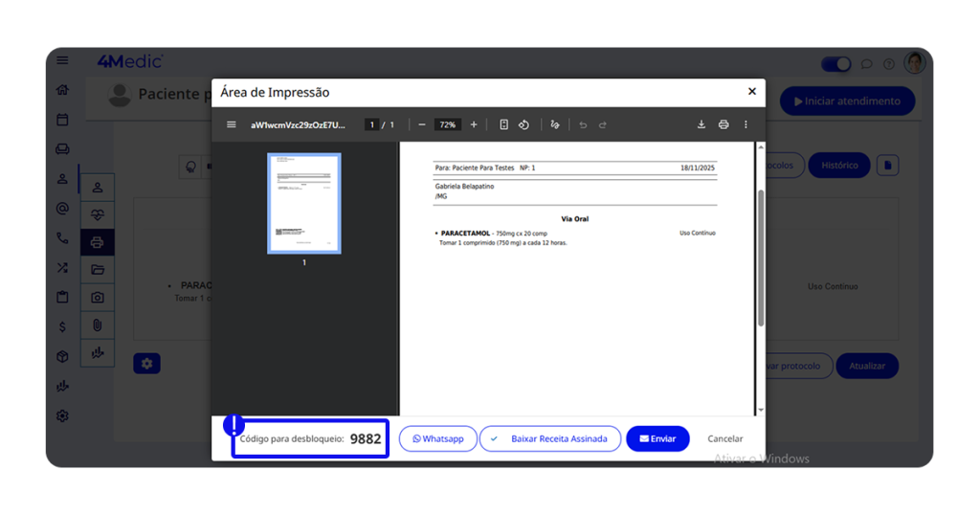
Task: Click the printer icon in PDF toolbar
Action: pyautogui.click(x=724, y=124)
